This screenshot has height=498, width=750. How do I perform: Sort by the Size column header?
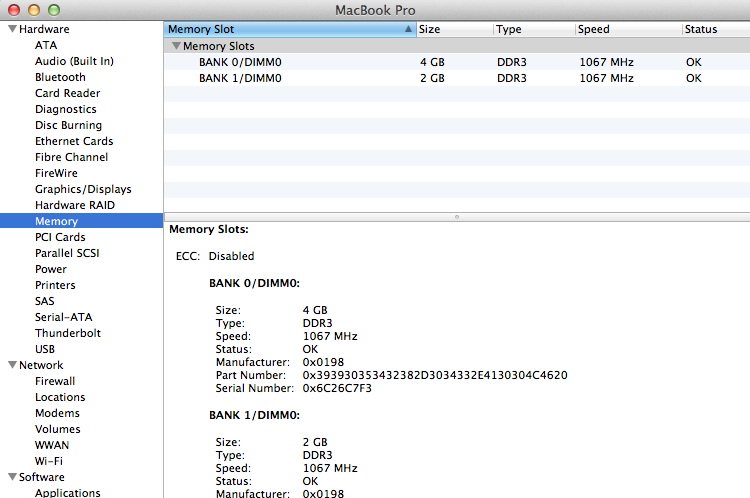(x=453, y=29)
